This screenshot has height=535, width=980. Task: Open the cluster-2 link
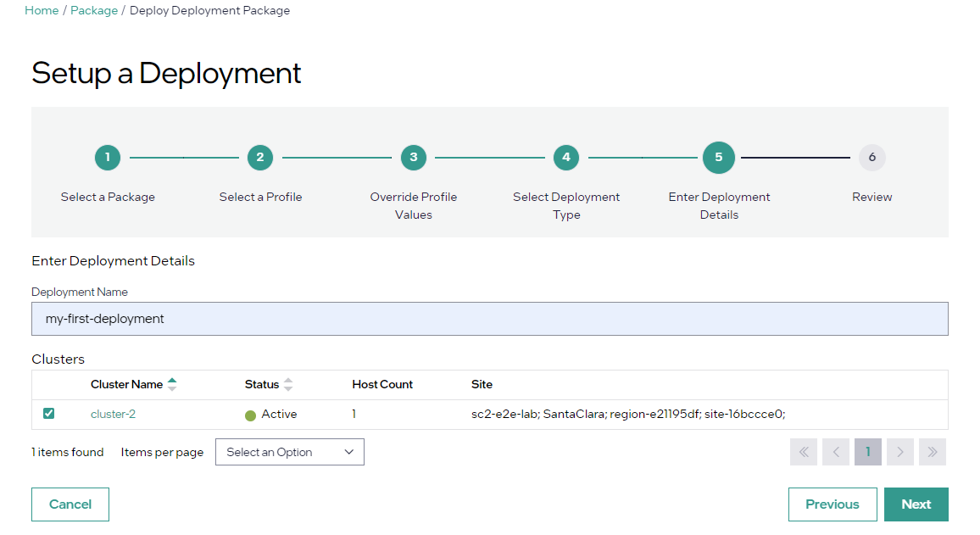(x=113, y=415)
